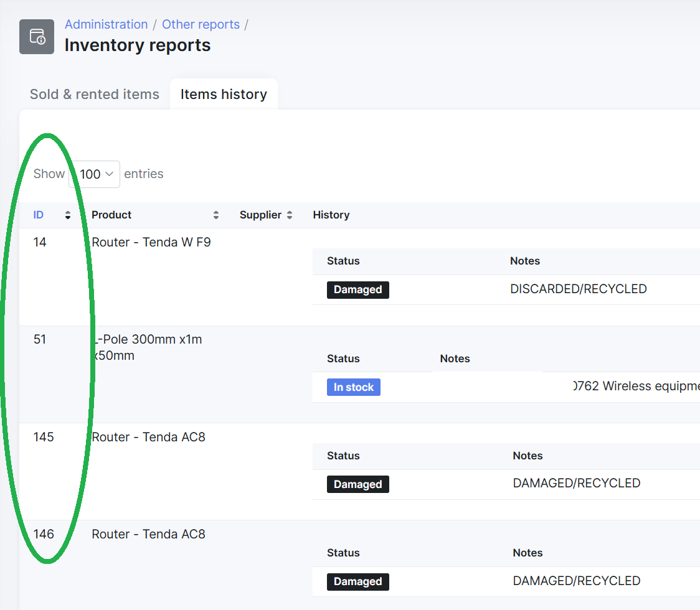Select ID cell 51

tap(40, 340)
